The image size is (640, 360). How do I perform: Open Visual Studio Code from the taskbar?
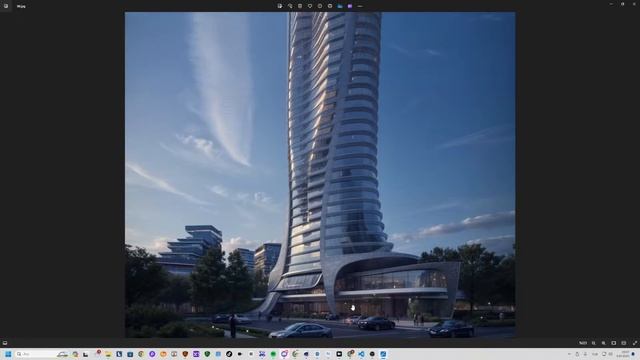[x=361, y=354]
